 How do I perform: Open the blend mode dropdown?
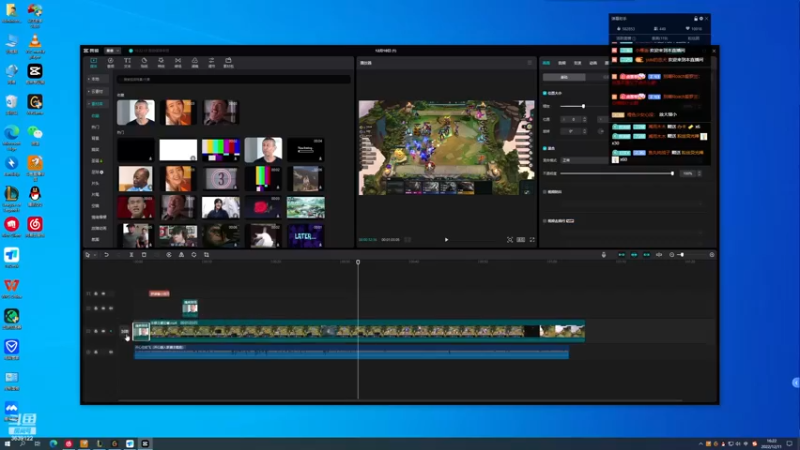point(585,160)
